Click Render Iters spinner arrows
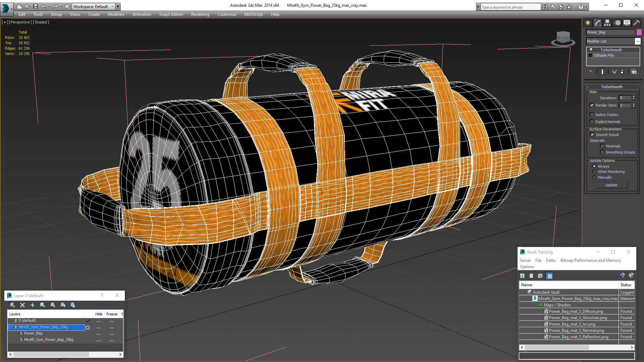This screenshot has height=362, width=644. pos(634,105)
